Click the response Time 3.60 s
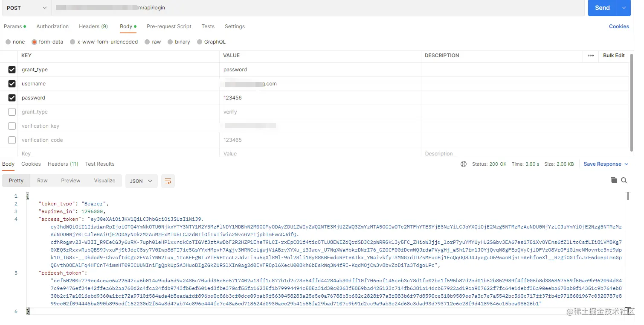The width and height of the screenshot is (644, 325). click(x=525, y=164)
